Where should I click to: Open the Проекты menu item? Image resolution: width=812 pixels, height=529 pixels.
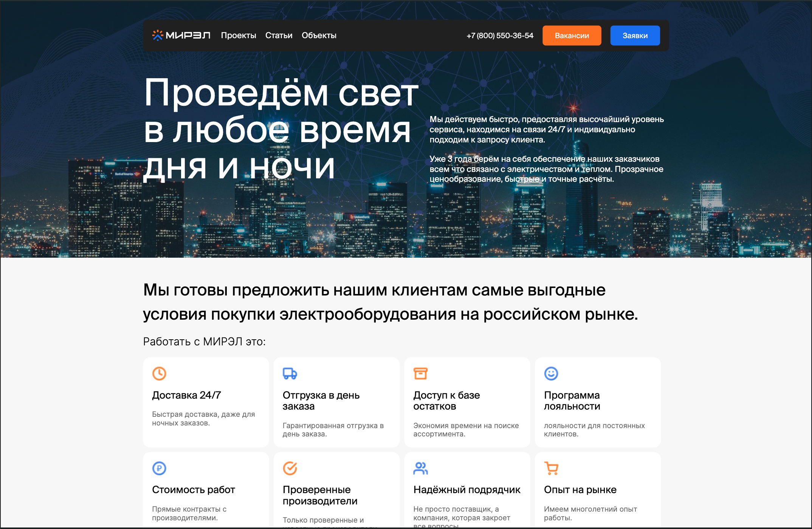(x=239, y=36)
